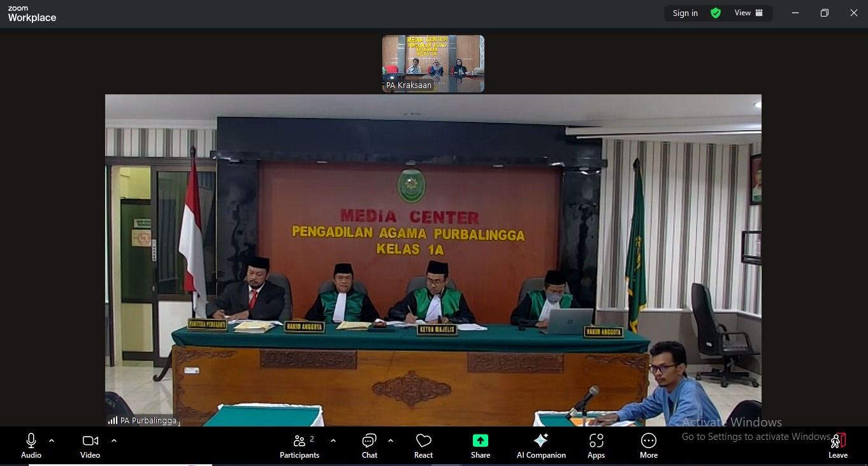Open the View layout menu
Viewport: 868px width, 466px height.
(748, 13)
